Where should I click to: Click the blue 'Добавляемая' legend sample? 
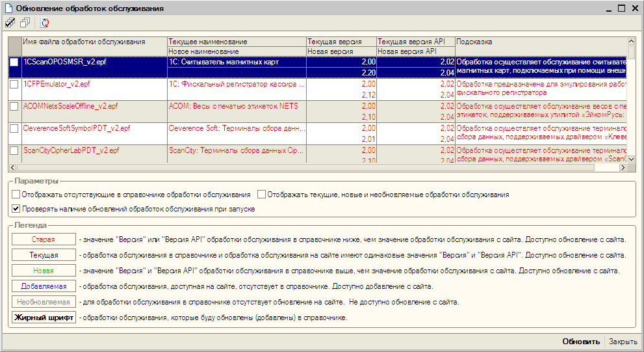(x=44, y=286)
